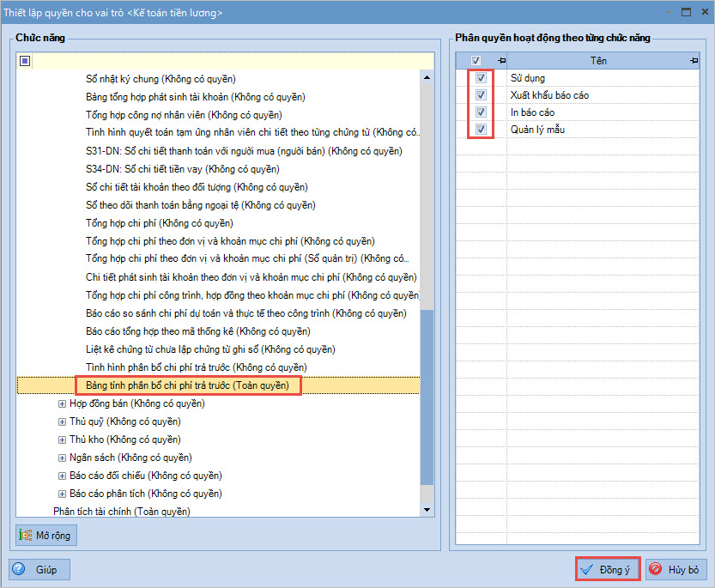
Task: Uncheck the Quản lý mẫu checkbox
Action: click(x=481, y=130)
